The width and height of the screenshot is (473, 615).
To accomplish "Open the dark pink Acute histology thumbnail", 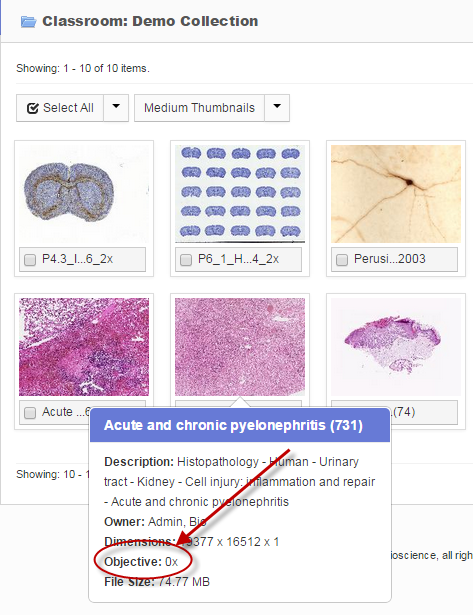I will [x=84, y=347].
